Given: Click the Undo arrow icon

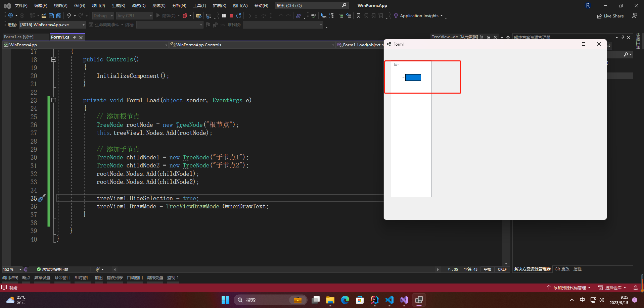Looking at the screenshot, I should tap(68, 15).
